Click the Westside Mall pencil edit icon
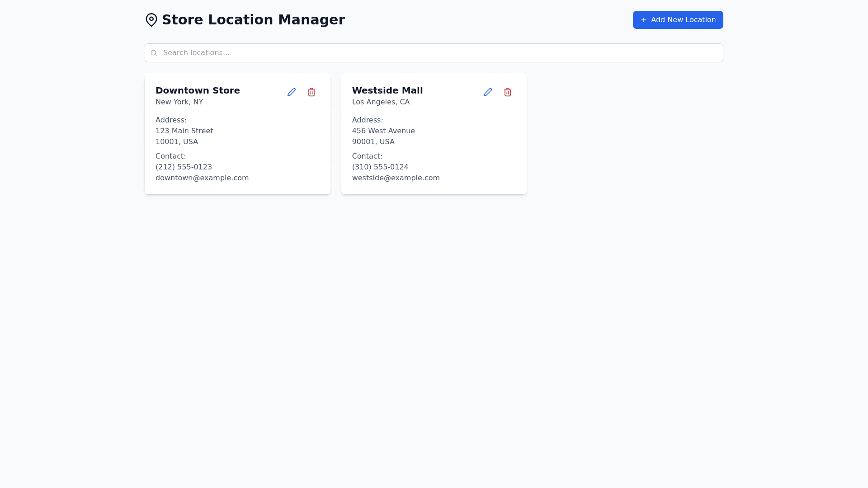868x488 pixels. (x=488, y=92)
